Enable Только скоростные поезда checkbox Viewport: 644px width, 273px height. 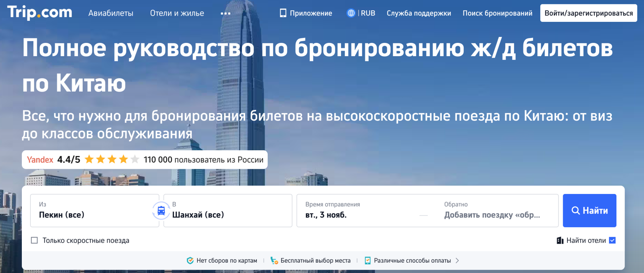[34, 240]
